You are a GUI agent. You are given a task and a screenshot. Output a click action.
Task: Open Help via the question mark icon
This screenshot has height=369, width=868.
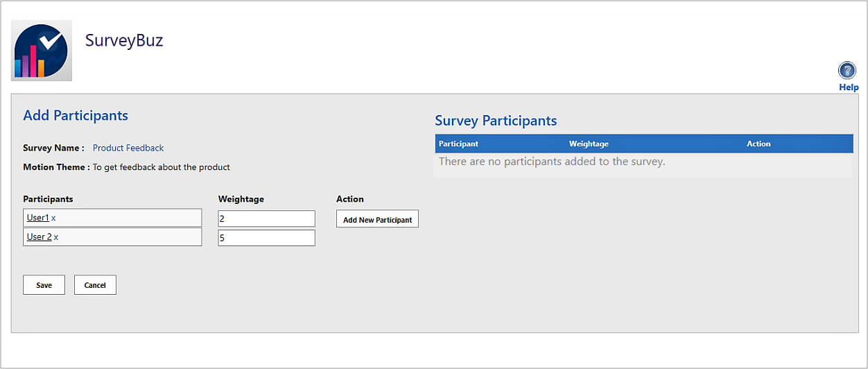[847, 71]
